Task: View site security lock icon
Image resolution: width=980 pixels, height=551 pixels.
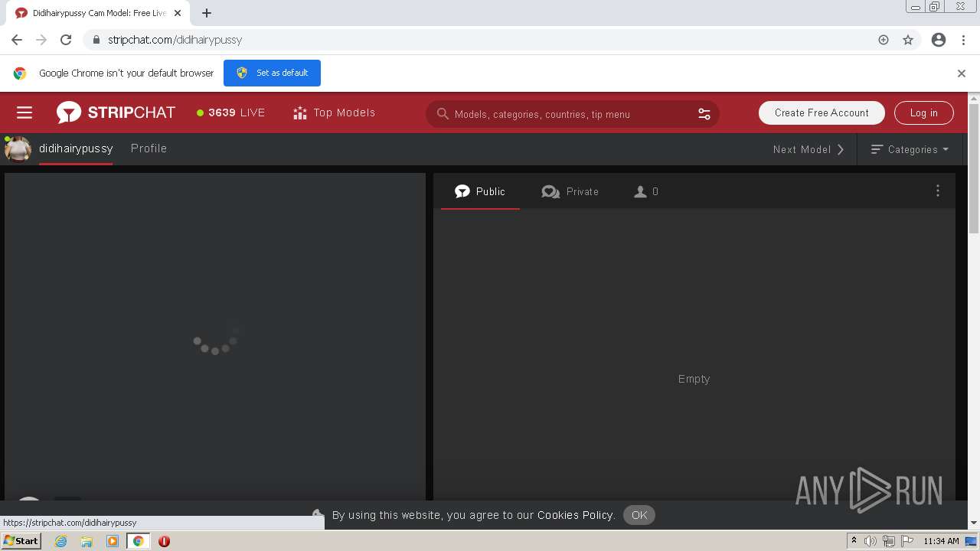Action: coord(96,40)
